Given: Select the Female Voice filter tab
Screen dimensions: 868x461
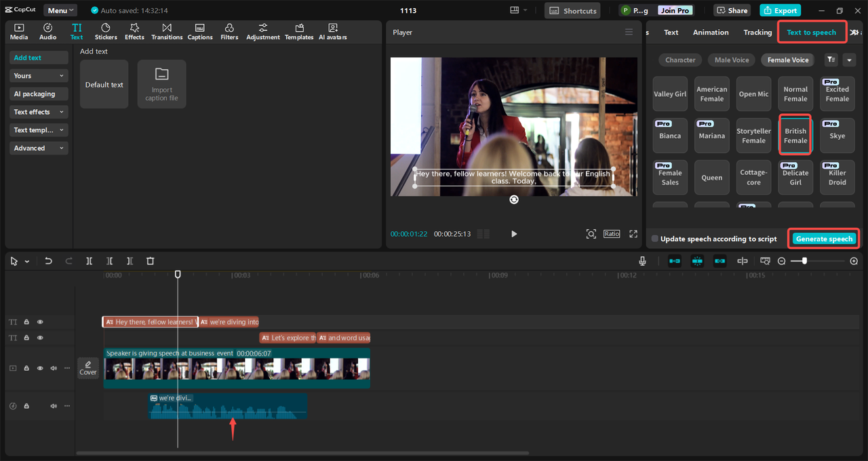Looking at the screenshot, I should click(x=788, y=60).
